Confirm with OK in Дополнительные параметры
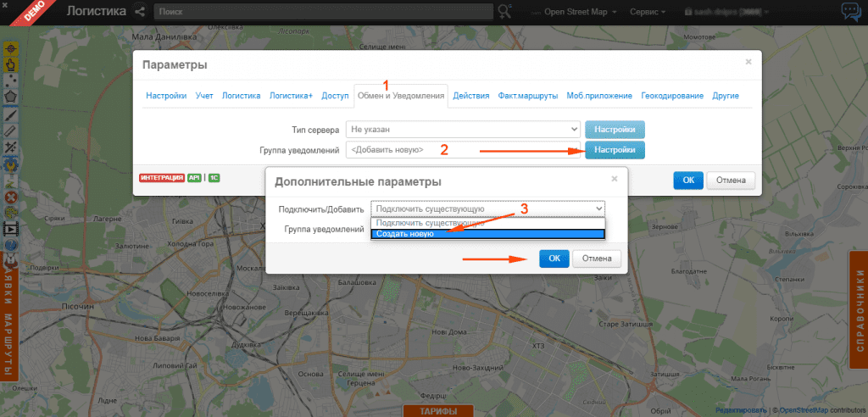868x417 pixels. coord(554,258)
